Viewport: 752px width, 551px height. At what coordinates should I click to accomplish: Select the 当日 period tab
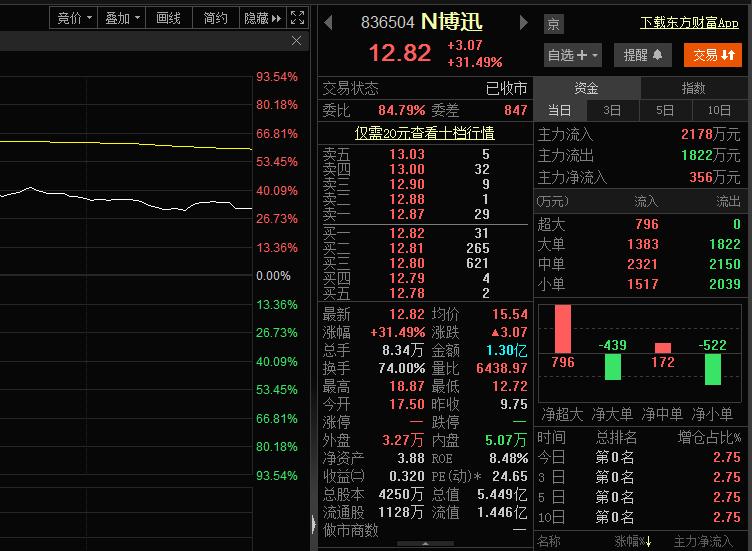(559, 111)
